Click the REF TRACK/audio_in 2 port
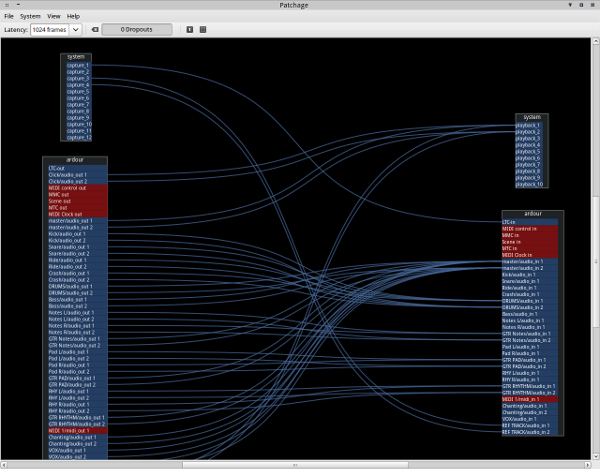Screen dimensions: 600x469 coord(530,432)
